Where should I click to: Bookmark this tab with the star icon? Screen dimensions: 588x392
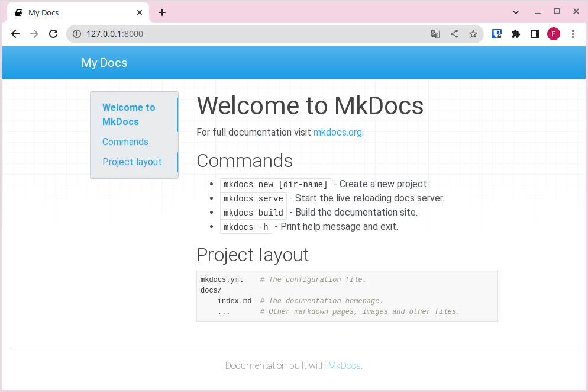click(x=473, y=34)
